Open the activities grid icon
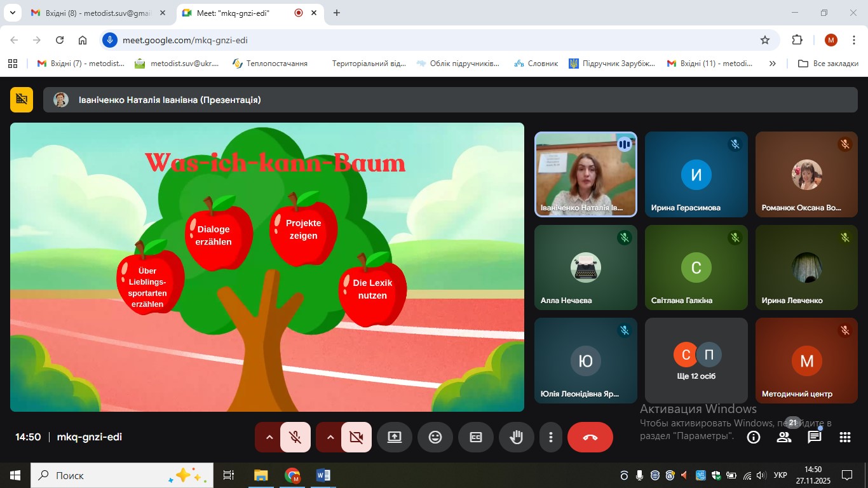The width and height of the screenshot is (868, 488). [x=845, y=437]
